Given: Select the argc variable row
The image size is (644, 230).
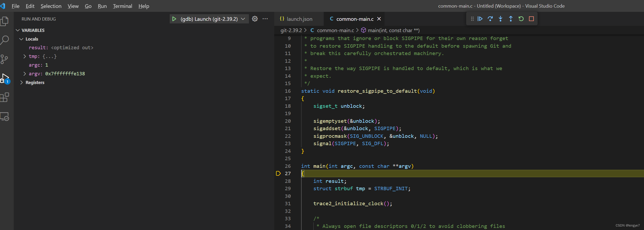Looking at the screenshot, I should 144,65.
